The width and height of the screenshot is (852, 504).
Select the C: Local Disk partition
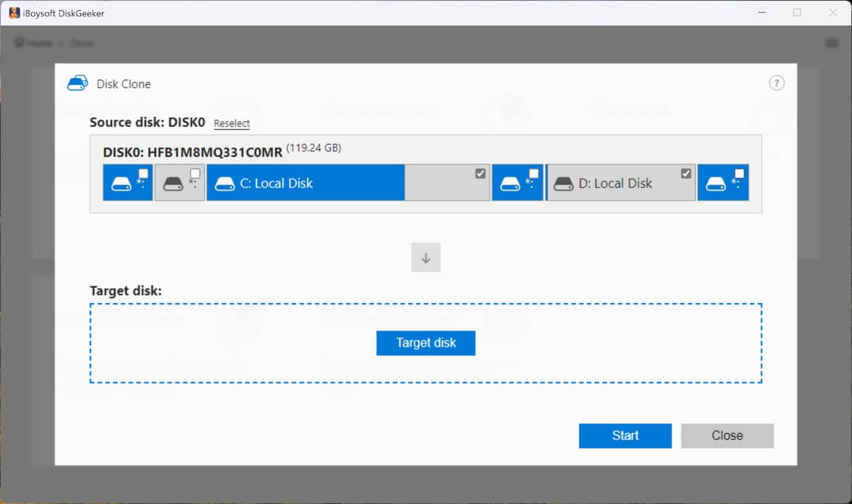(x=348, y=183)
